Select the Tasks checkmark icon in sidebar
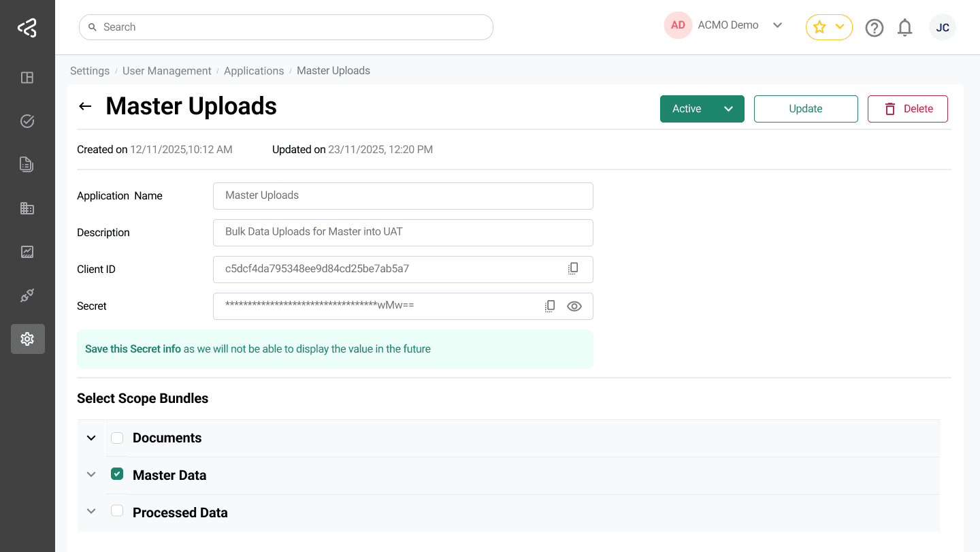The width and height of the screenshot is (980, 552). click(27, 120)
